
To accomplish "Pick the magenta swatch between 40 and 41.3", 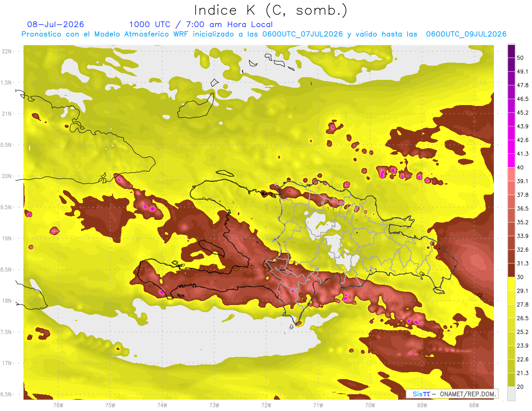I will [x=512, y=160].
